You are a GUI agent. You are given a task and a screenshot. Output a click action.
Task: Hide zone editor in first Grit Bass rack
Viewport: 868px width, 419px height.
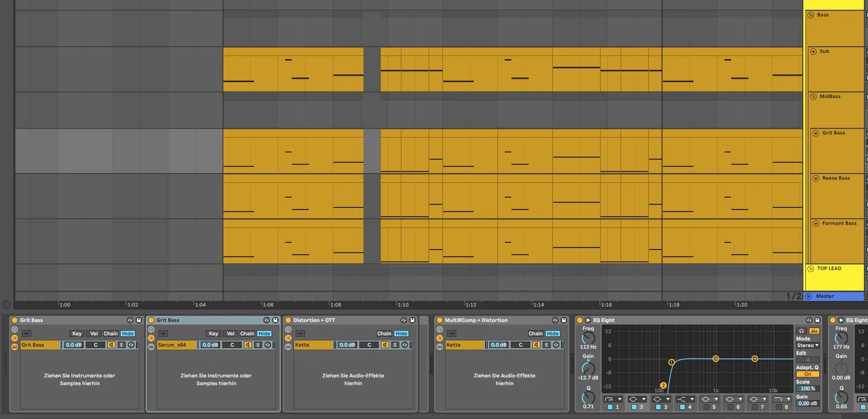[x=128, y=334]
